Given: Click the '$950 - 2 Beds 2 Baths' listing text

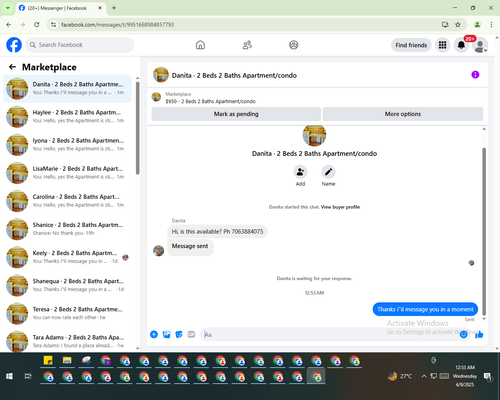Looking at the screenshot, I should point(211,101).
